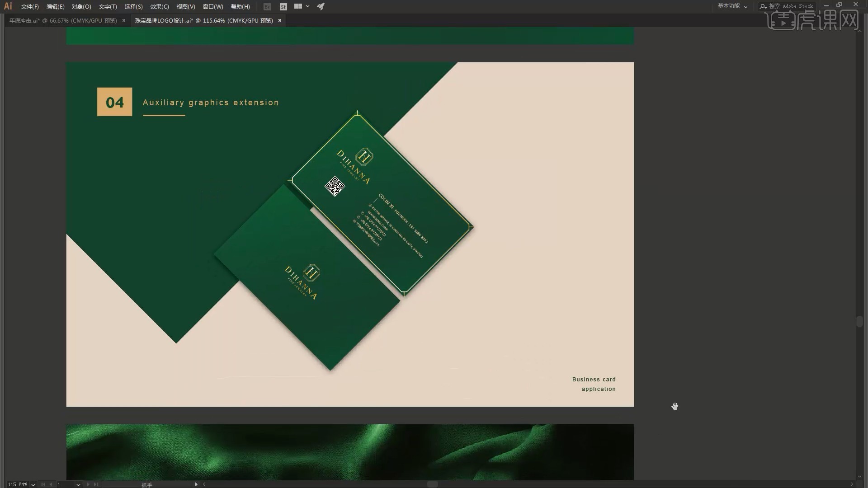Click the 115.64% zoom level field
Viewport: 868px width, 488px height.
point(18,484)
